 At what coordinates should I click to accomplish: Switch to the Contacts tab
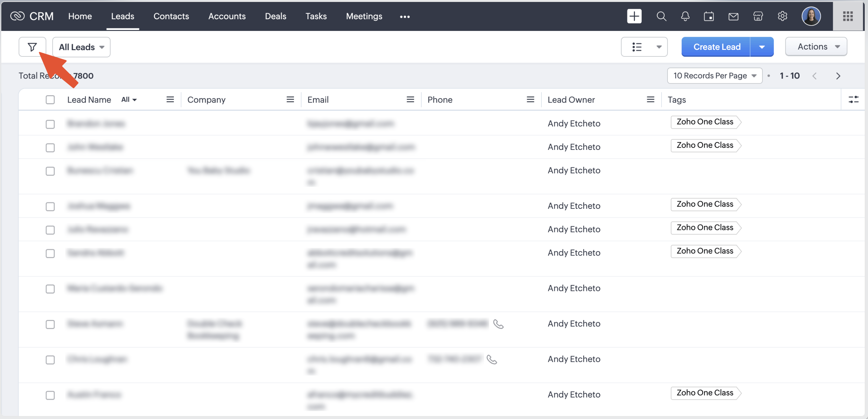(x=171, y=16)
